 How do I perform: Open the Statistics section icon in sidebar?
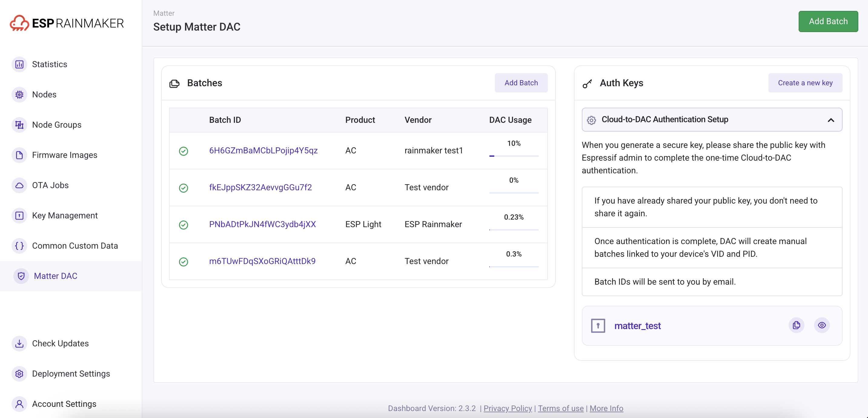[x=19, y=64]
